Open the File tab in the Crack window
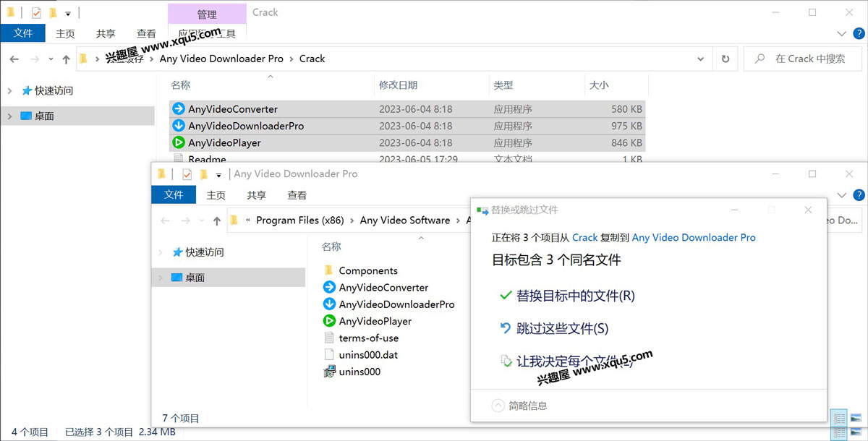 click(23, 33)
